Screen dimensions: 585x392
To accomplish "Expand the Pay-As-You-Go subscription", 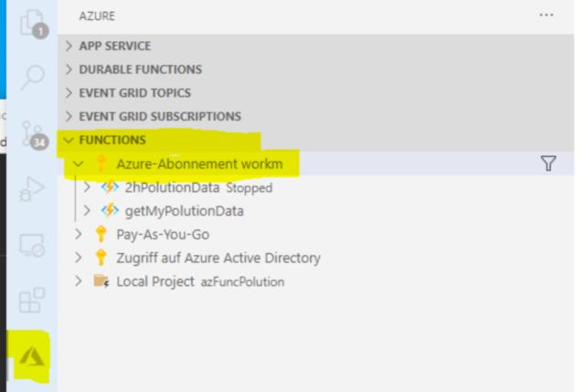I will point(78,234).
